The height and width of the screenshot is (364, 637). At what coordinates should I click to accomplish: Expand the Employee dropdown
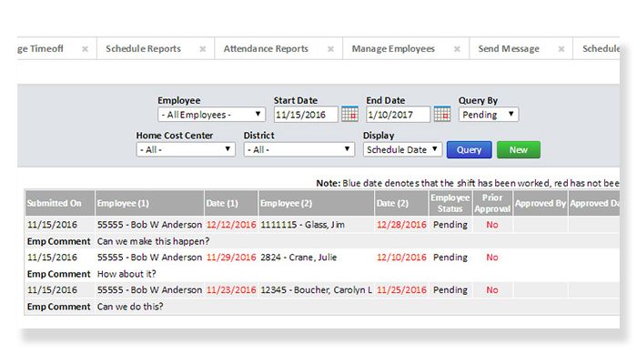[211, 115]
